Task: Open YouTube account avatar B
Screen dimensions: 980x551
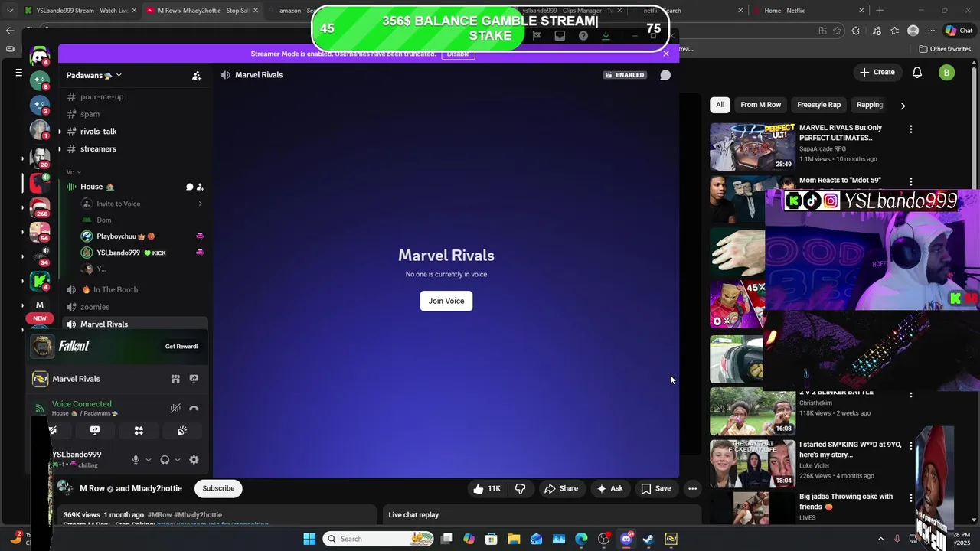Action: (x=947, y=73)
